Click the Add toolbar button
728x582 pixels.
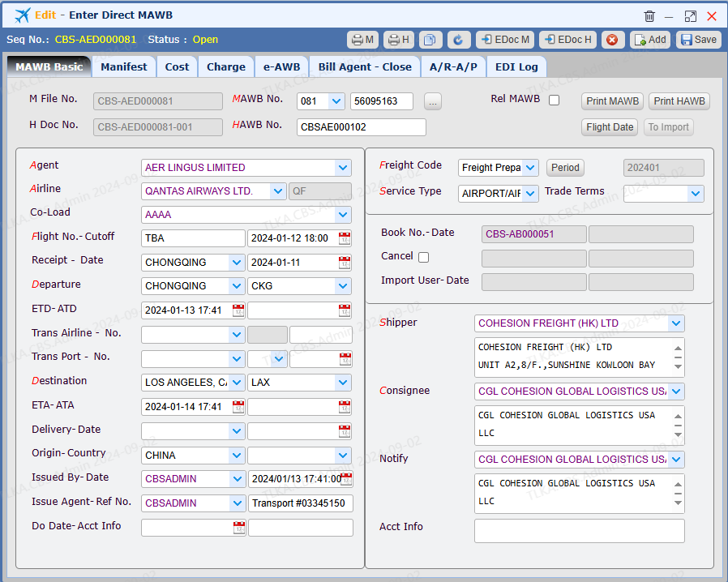[x=650, y=40]
